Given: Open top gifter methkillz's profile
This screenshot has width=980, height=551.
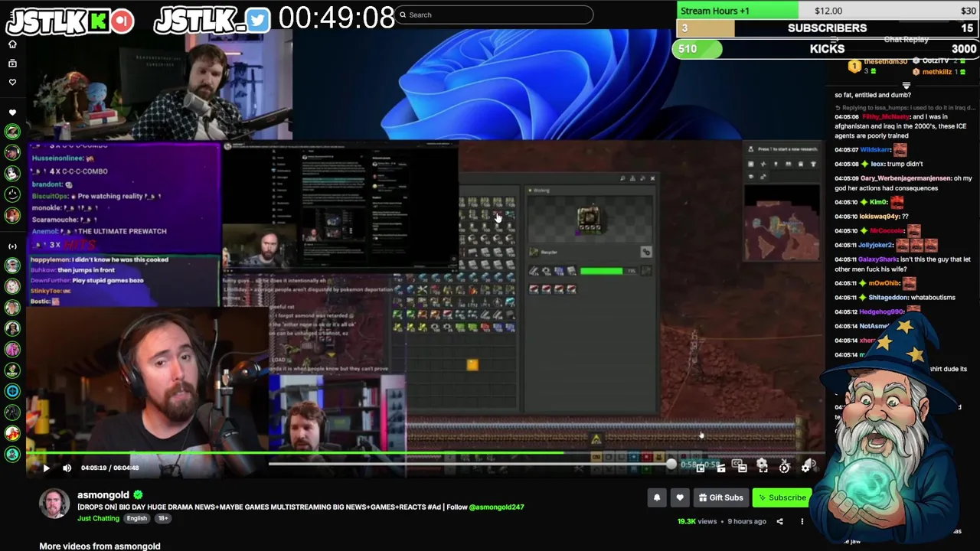Looking at the screenshot, I should (x=937, y=72).
